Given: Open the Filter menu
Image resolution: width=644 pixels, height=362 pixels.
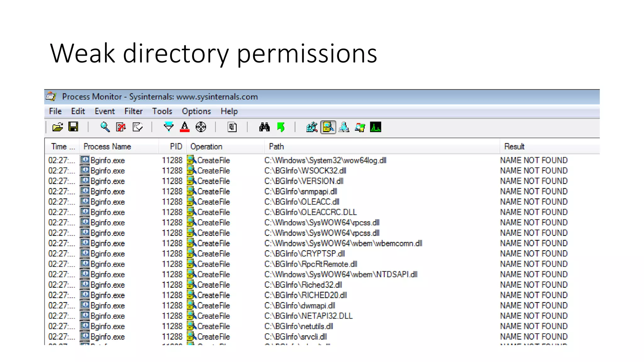Looking at the screenshot, I should tap(133, 111).
